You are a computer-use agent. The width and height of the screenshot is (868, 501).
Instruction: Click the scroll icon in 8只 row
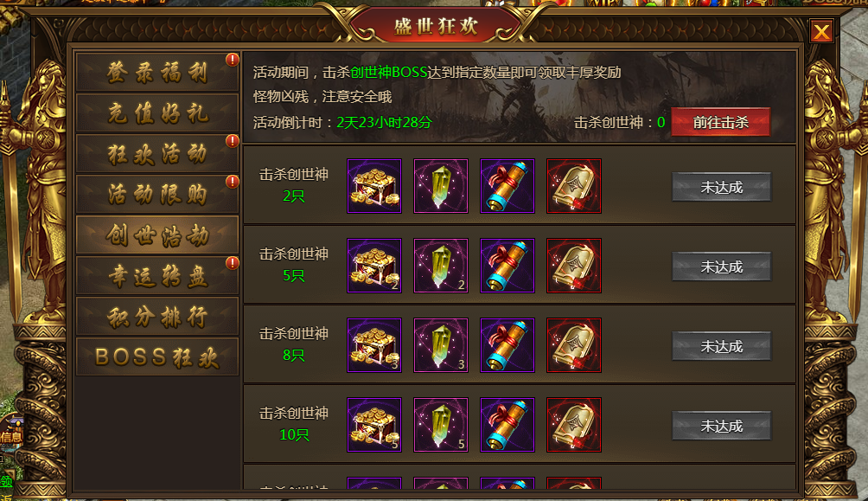click(x=507, y=345)
